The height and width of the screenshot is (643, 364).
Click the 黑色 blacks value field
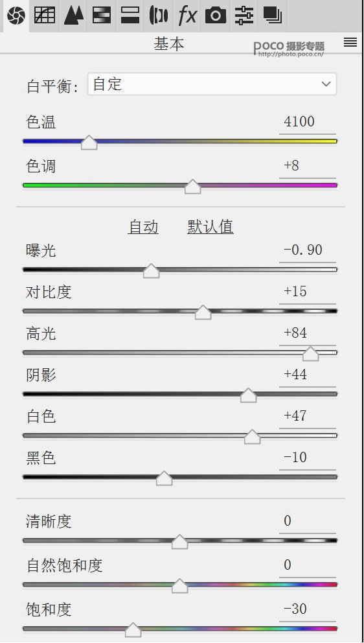point(308,458)
